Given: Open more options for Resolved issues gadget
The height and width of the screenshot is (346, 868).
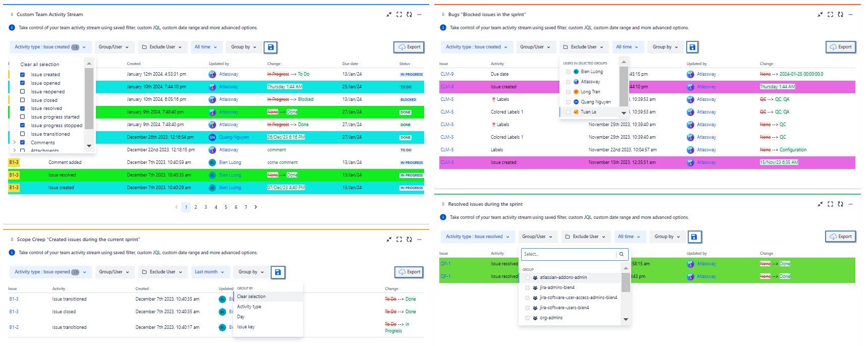Looking at the screenshot, I should 850,204.
